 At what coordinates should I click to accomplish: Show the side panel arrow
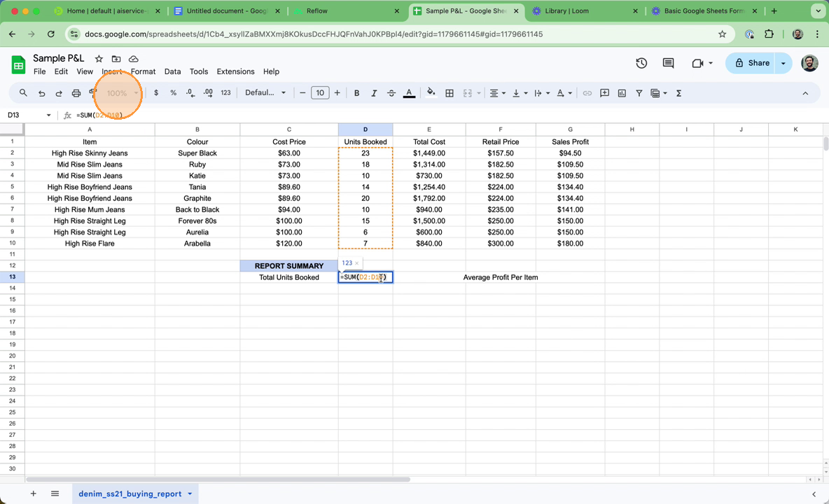tap(814, 494)
